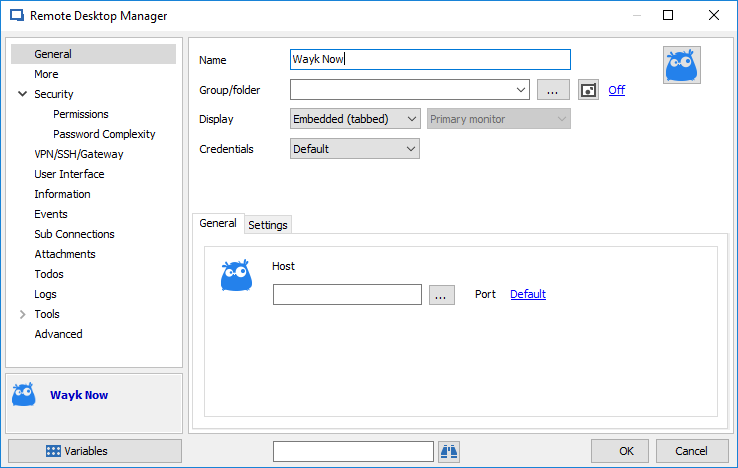Open the User Interface section
The height and width of the screenshot is (468, 738).
(x=69, y=174)
